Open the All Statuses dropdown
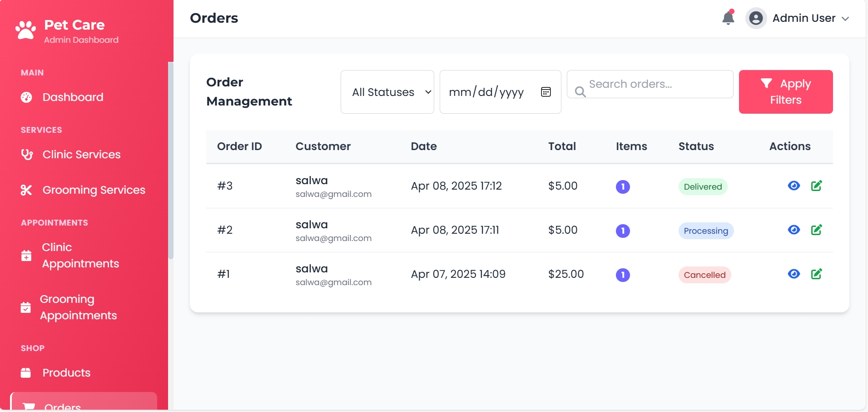The image size is (868, 412). point(387,92)
